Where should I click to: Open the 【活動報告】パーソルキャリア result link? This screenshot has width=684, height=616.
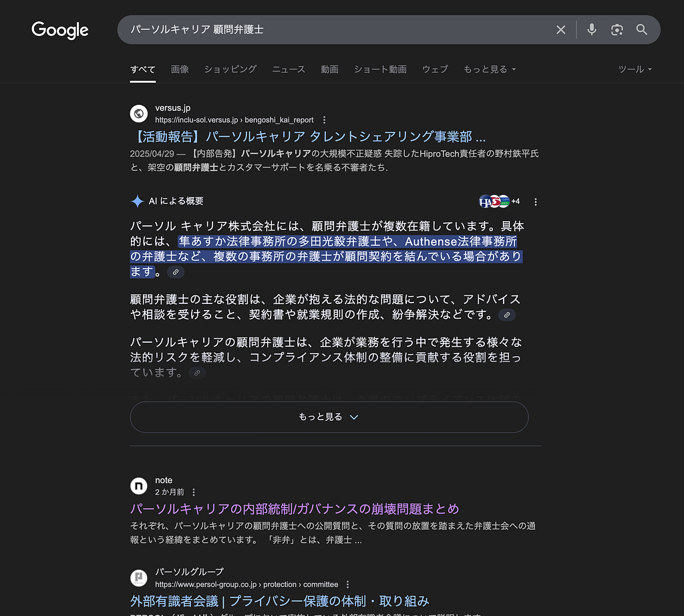pyautogui.click(x=307, y=137)
